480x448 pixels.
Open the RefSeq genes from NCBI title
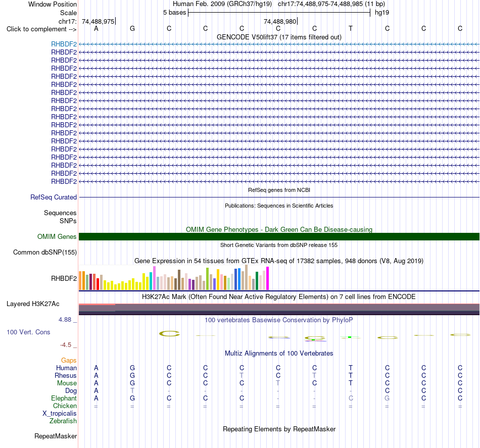pyautogui.click(x=279, y=190)
